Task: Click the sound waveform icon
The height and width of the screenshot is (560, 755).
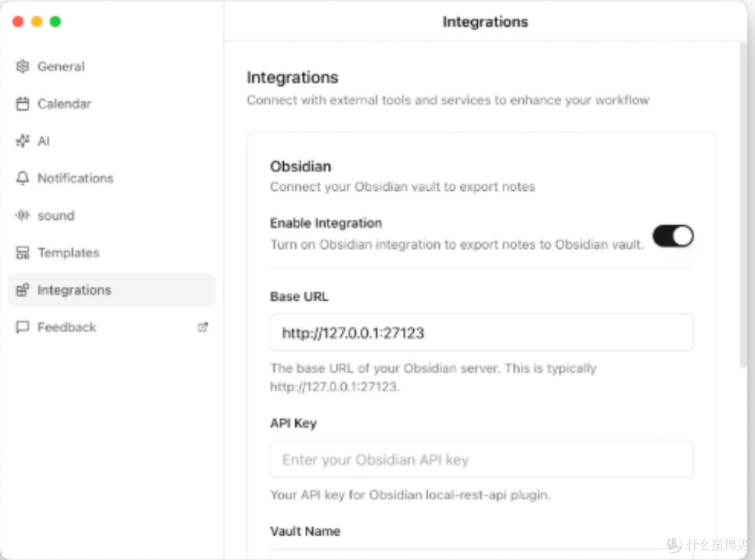Action: pos(22,215)
